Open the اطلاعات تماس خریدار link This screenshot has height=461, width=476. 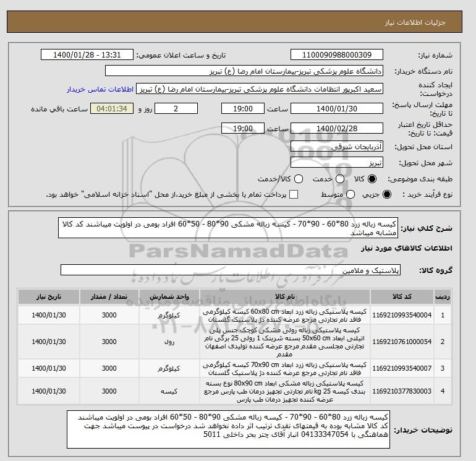(100, 89)
